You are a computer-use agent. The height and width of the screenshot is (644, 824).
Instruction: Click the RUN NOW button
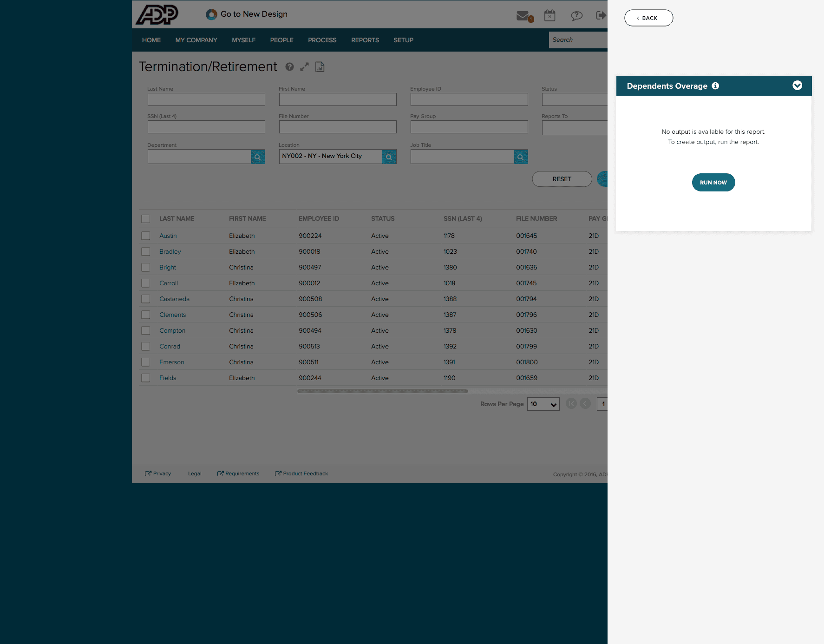point(713,183)
